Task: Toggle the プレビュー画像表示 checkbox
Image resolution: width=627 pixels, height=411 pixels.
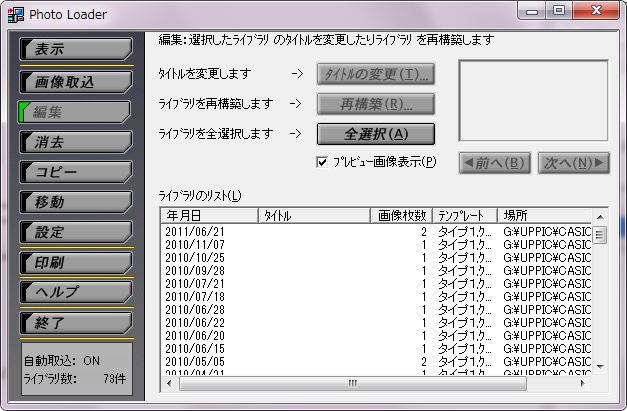Action: coord(322,162)
